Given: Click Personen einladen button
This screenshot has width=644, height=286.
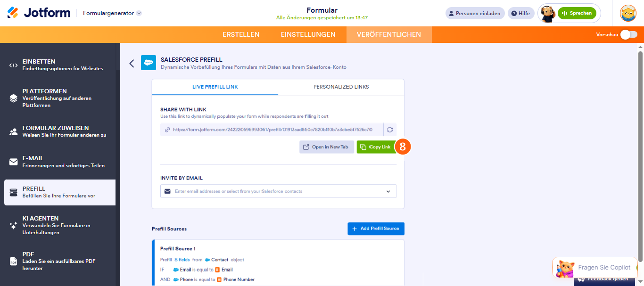Looking at the screenshot, I should (x=475, y=13).
